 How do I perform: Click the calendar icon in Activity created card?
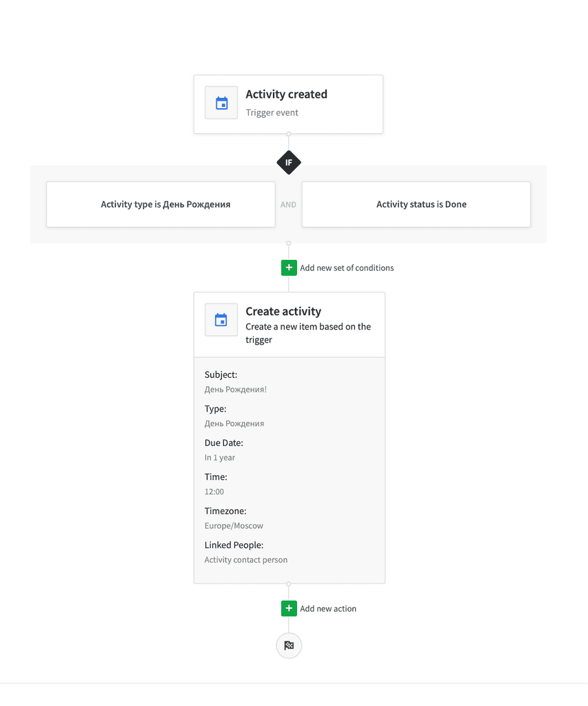[x=221, y=103]
